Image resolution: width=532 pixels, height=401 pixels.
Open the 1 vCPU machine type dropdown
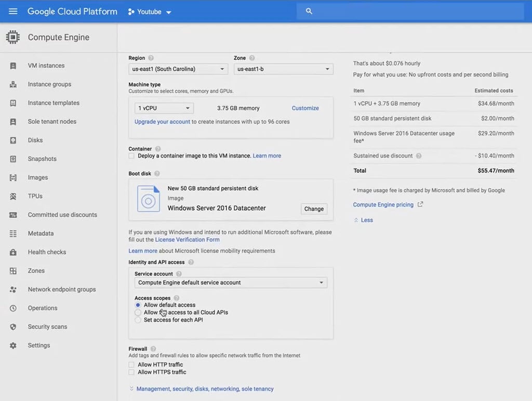164,108
